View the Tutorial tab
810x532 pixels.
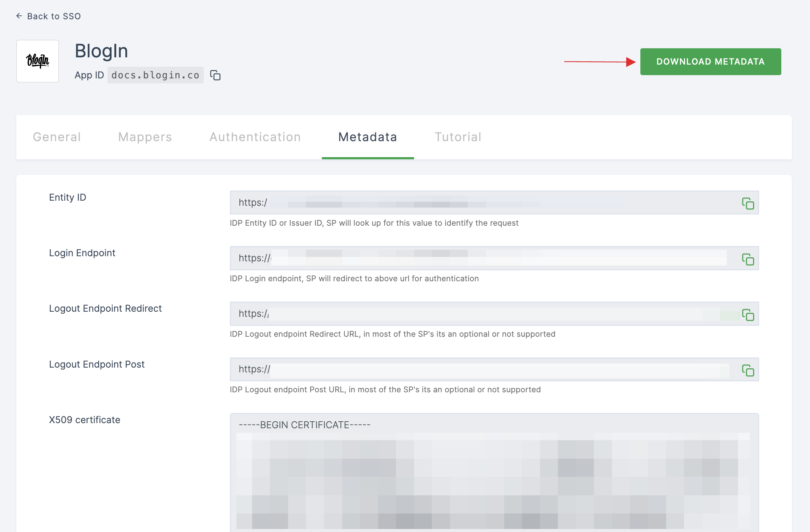(x=458, y=137)
